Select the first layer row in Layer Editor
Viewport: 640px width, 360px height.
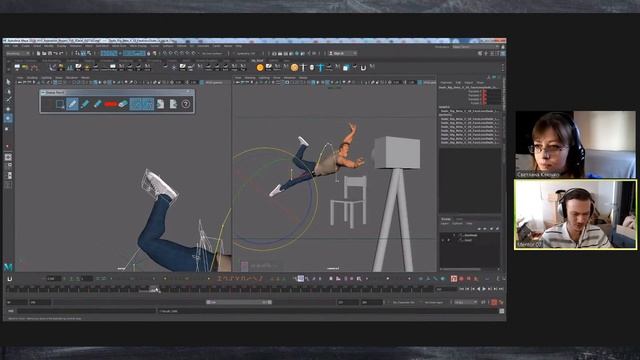tap(470, 236)
